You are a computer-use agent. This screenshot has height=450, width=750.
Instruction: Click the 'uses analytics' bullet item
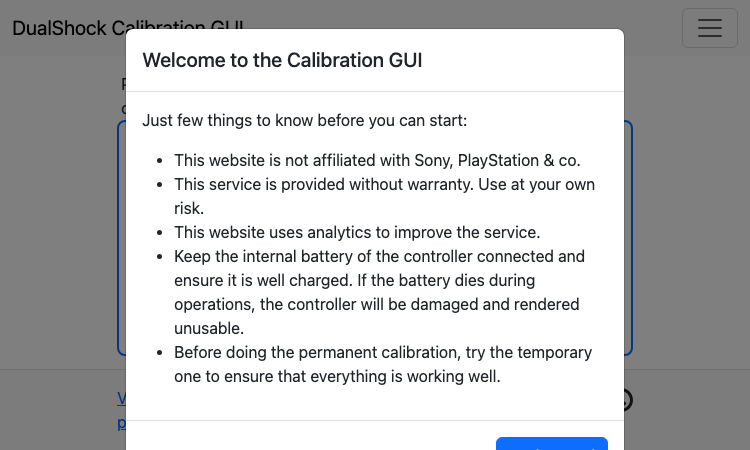[x=357, y=232]
